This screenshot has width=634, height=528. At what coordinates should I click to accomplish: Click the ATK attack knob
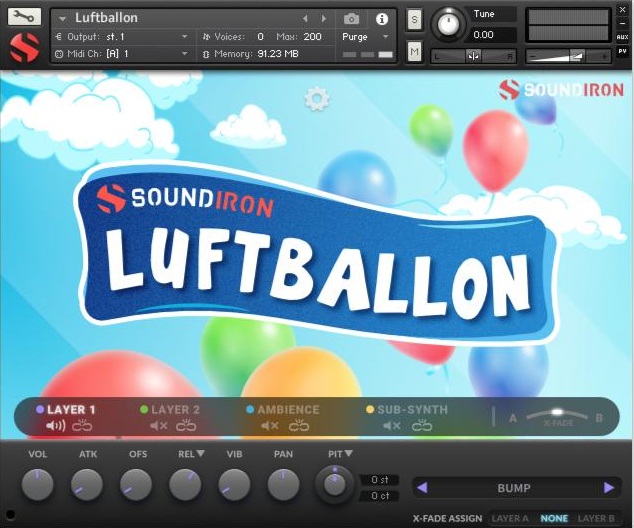[x=87, y=484]
